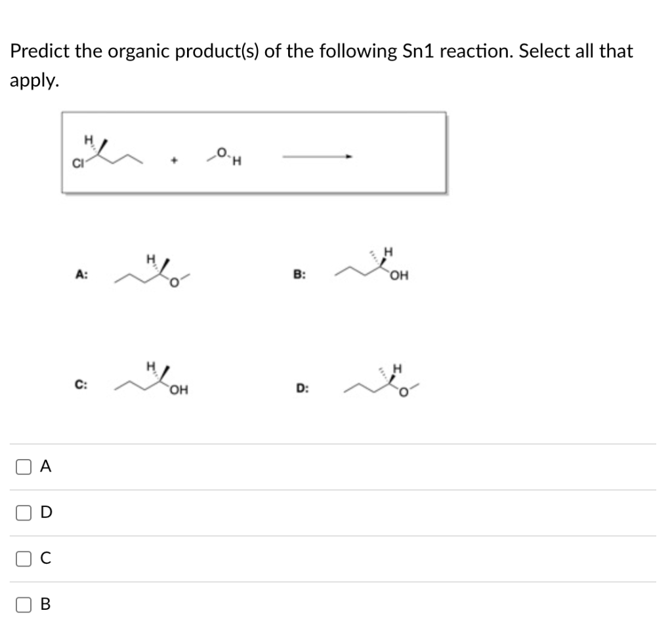Check the answer checkbox labeled C
672x640 pixels.
(x=24, y=558)
